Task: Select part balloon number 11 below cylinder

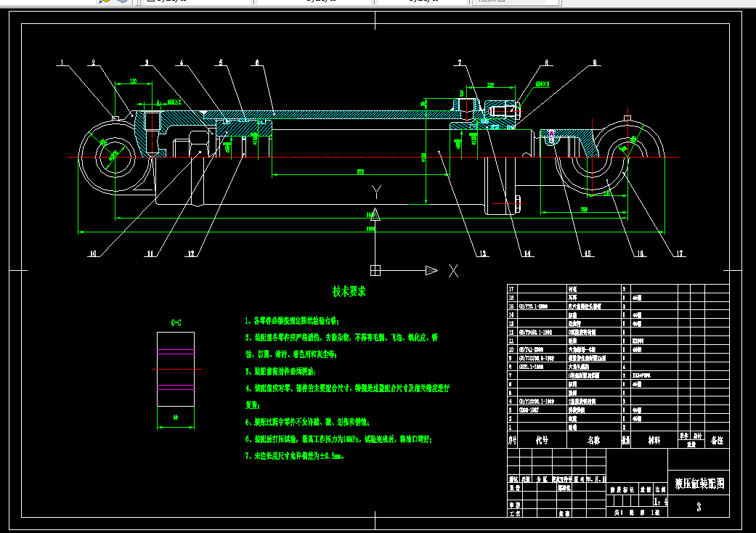Action: [150, 253]
